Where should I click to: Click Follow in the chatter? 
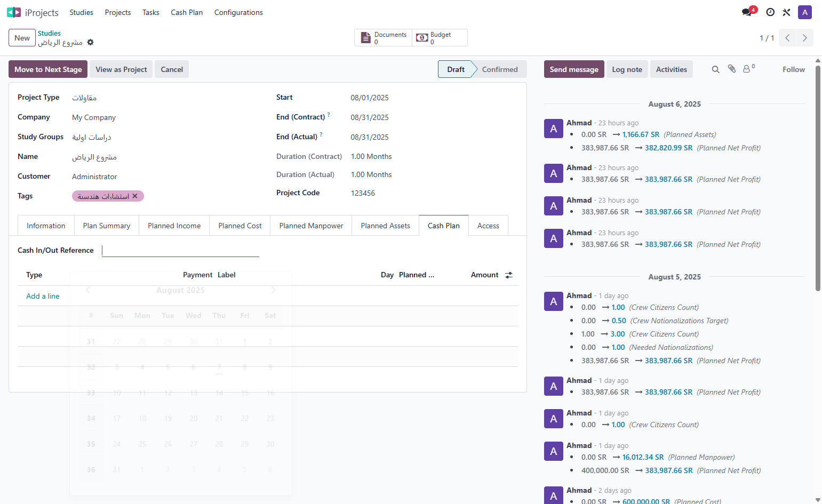pyautogui.click(x=794, y=69)
